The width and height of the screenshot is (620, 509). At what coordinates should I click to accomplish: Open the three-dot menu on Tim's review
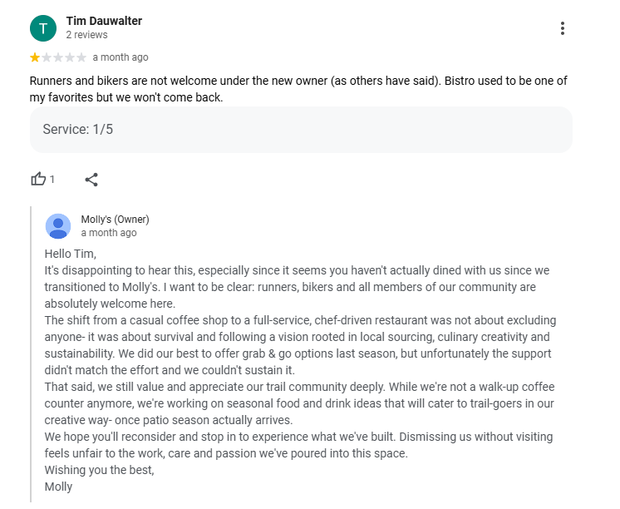pyautogui.click(x=562, y=28)
